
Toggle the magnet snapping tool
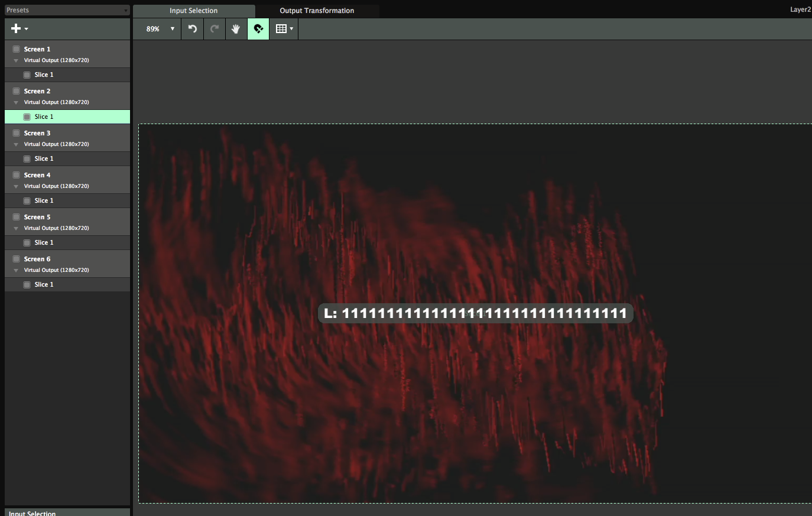258,29
